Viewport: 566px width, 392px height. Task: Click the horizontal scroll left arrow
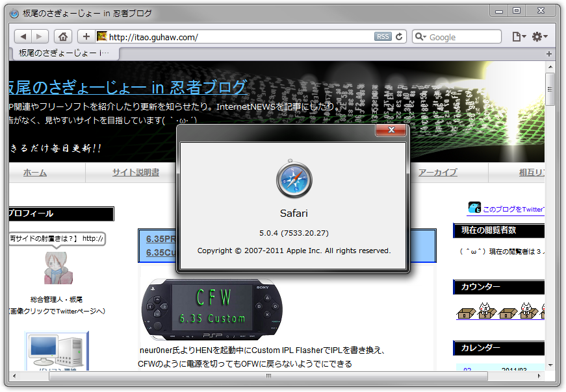[14, 376]
